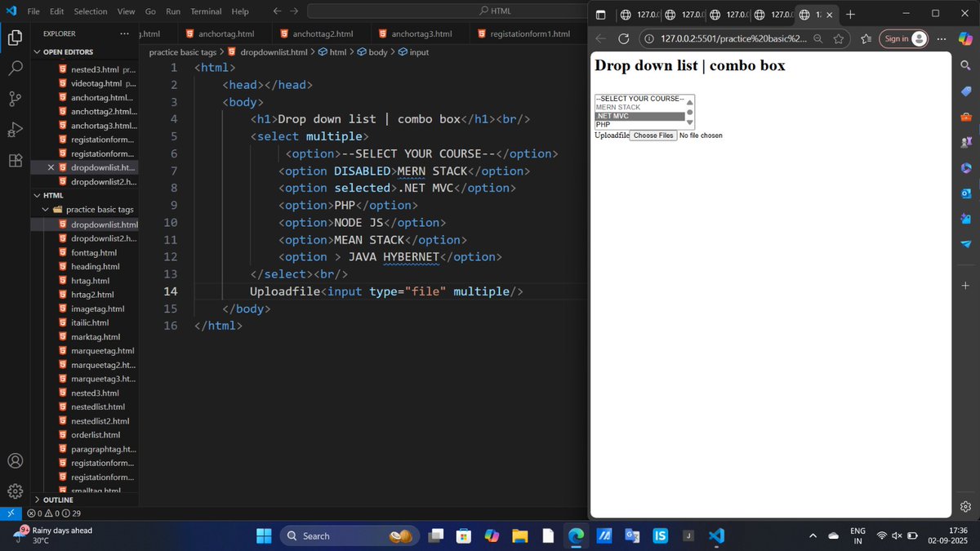This screenshot has width=980, height=551.
Task: Click Choose Files button in browser
Action: 653,136
